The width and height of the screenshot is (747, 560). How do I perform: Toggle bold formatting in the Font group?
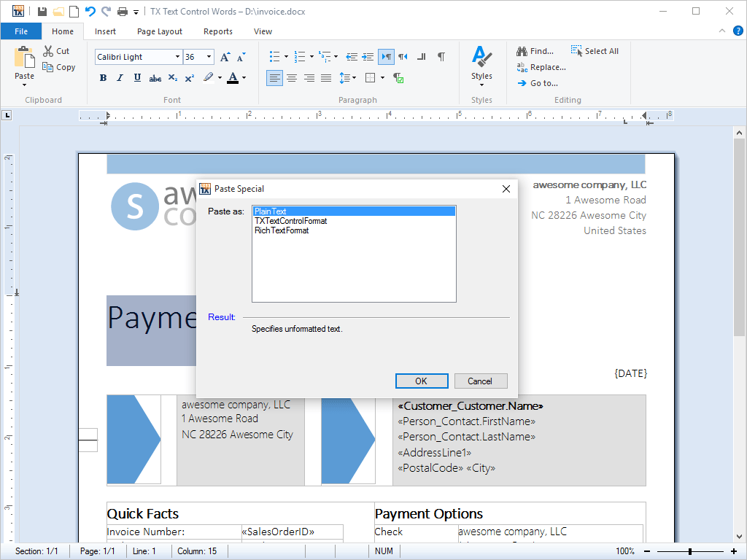(x=103, y=77)
